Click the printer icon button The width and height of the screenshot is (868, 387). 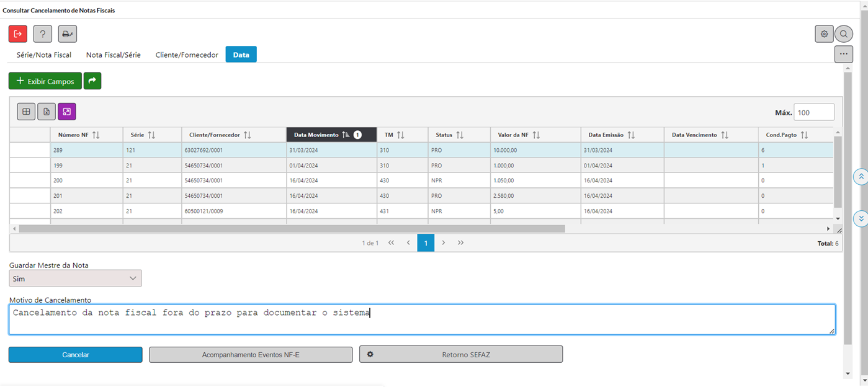(68, 34)
